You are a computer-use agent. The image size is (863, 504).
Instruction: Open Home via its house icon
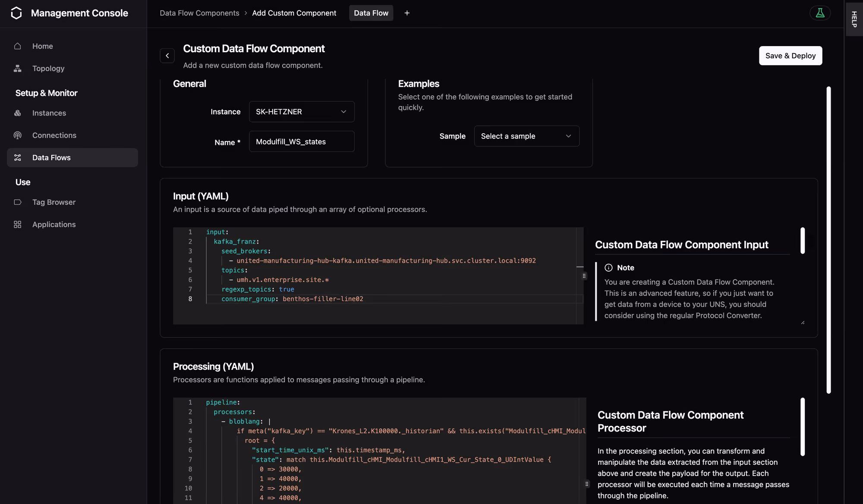pos(18,46)
